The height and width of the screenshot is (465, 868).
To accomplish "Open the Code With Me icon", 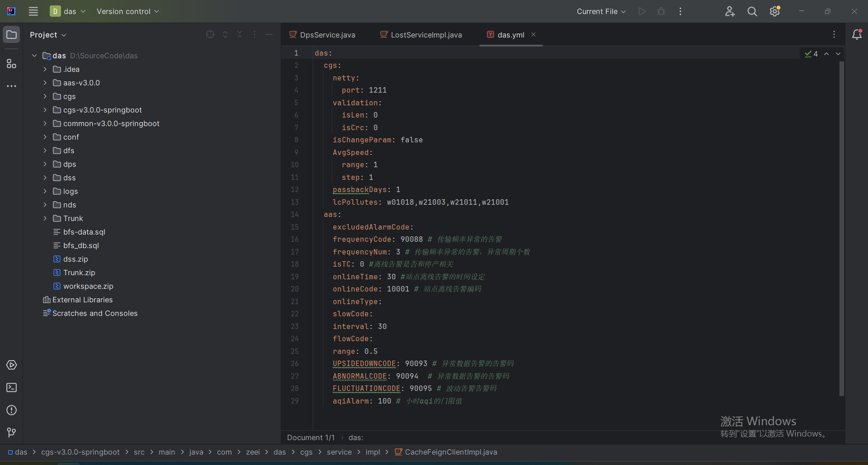I will tap(730, 11).
